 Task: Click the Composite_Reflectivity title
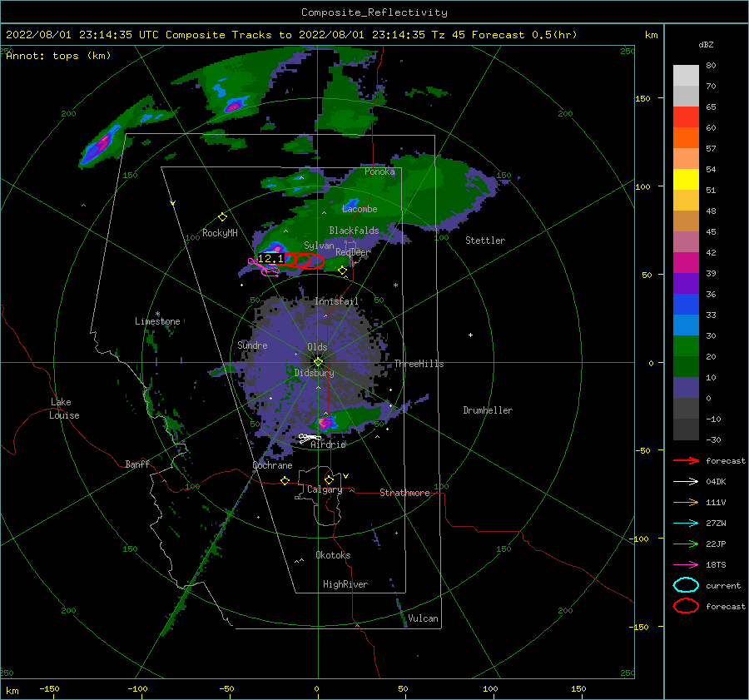click(x=374, y=12)
